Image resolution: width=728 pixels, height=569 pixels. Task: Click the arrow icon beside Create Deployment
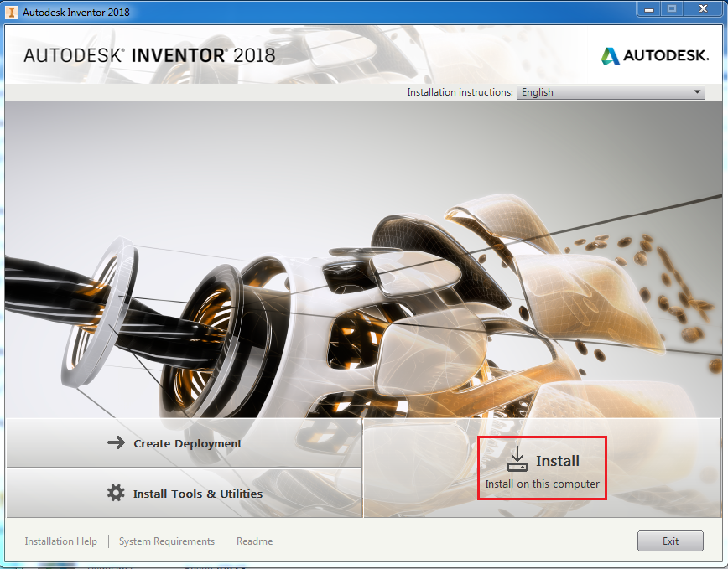(x=116, y=442)
